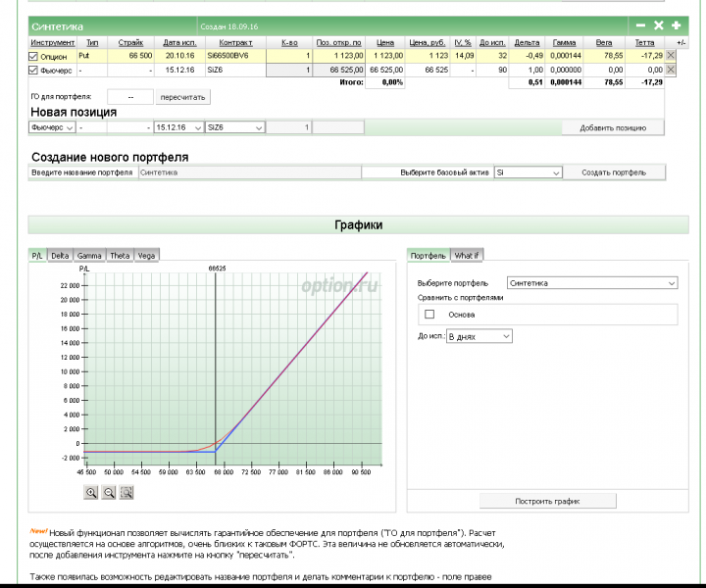Sort by the Гамма column header
This screenshot has width=706, height=588.
[x=564, y=42]
